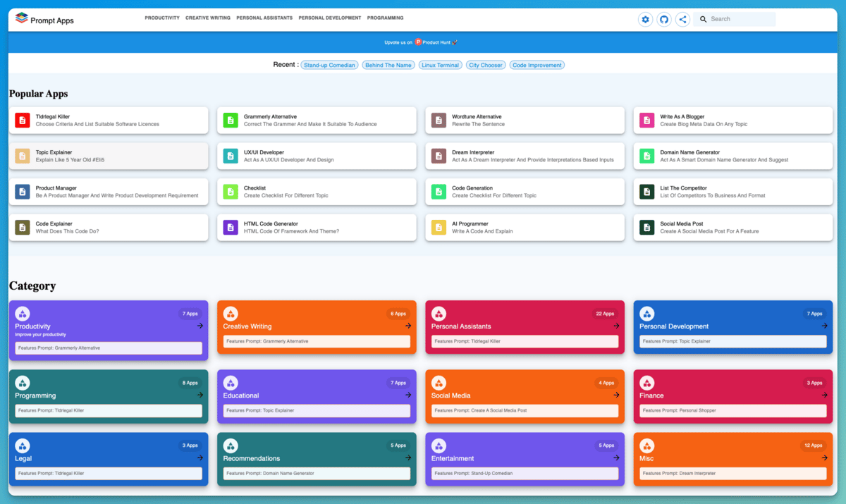Open Creative Writing category via its arrow
This screenshot has width=846, height=504.
[x=408, y=326]
